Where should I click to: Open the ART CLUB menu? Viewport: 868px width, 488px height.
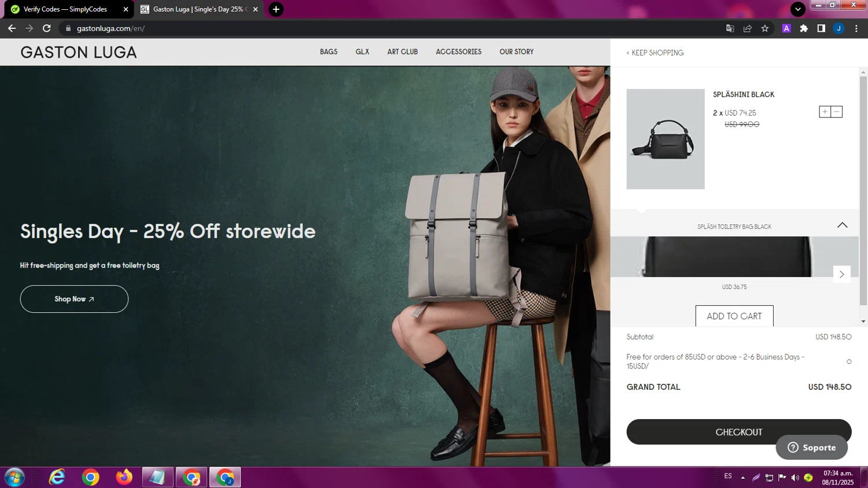402,52
